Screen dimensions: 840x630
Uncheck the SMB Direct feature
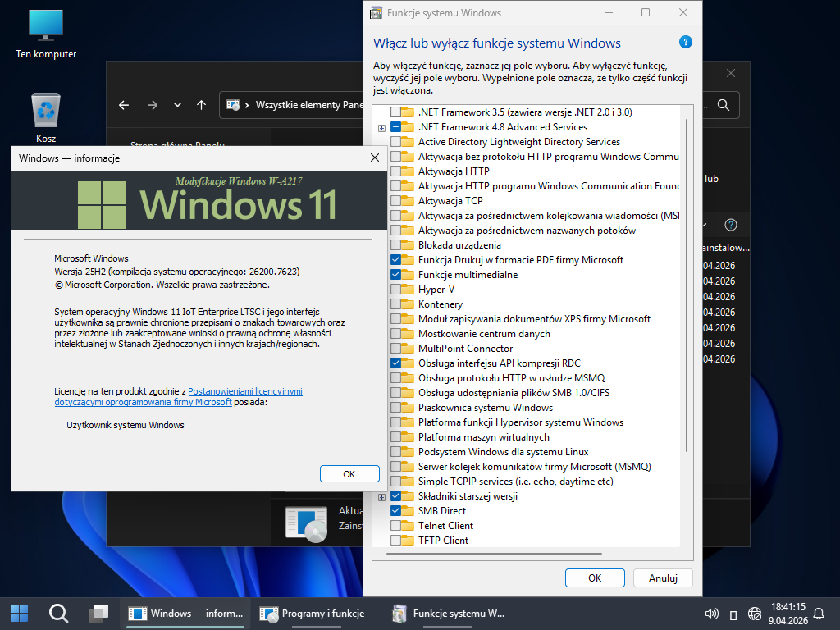point(396,511)
